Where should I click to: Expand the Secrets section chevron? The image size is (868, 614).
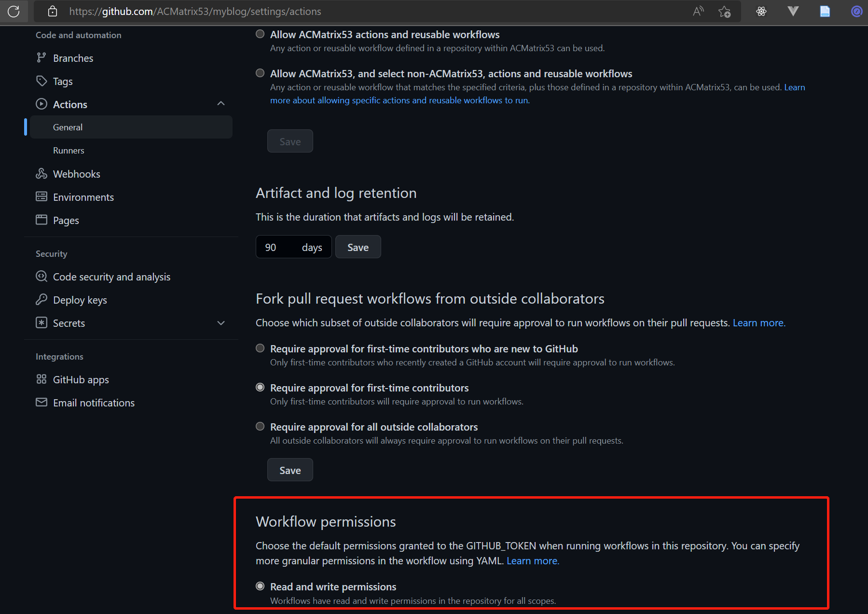pyautogui.click(x=221, y=323)
